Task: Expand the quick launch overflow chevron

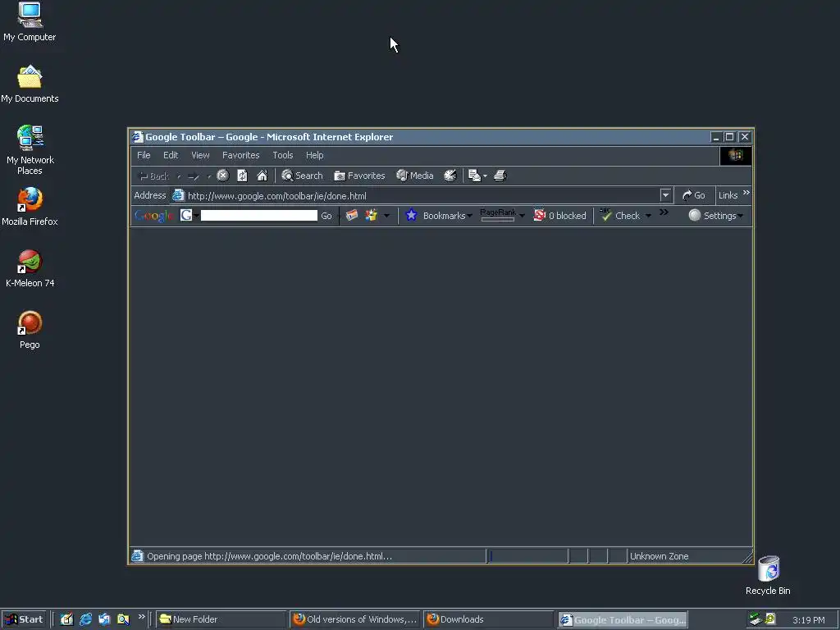Action: click(x=141, y=616)
